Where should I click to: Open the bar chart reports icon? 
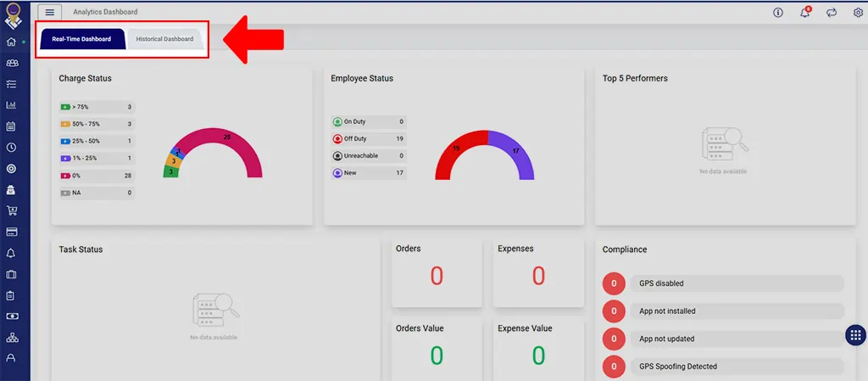[x=11, y=105]
